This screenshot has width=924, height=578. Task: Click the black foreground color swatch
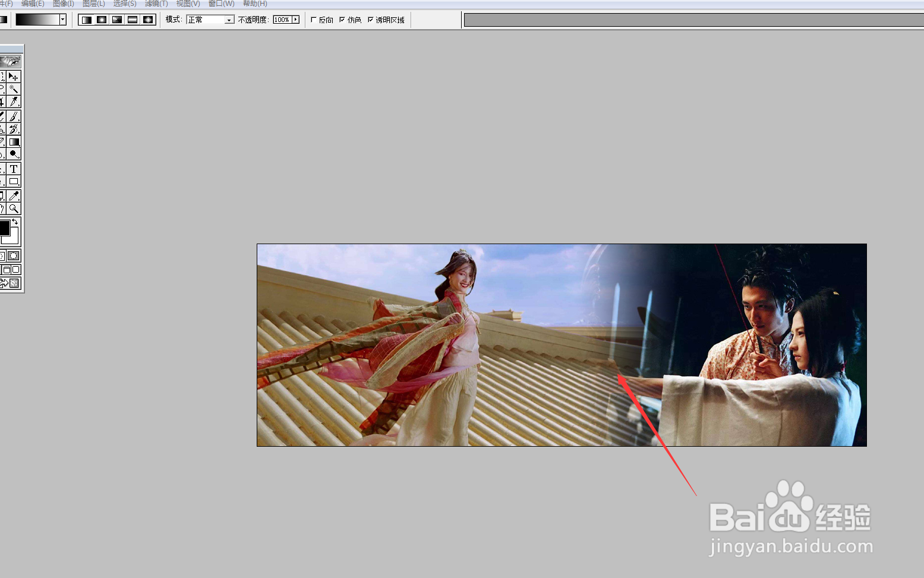pos(4,228)
